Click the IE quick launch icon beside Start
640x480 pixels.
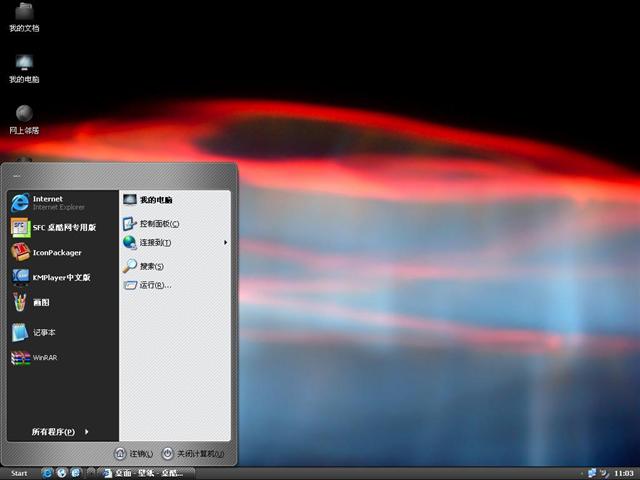(47, 473)
